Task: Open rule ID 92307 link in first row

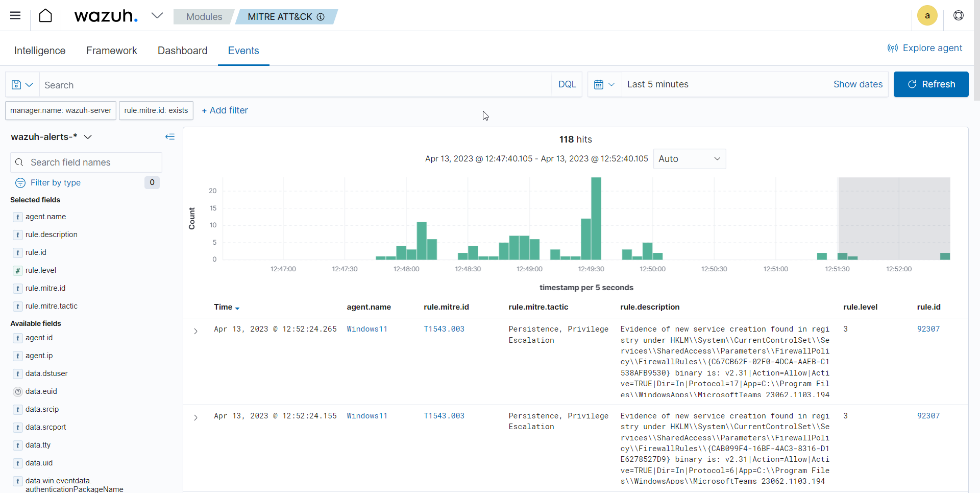Action: point(928,329)
